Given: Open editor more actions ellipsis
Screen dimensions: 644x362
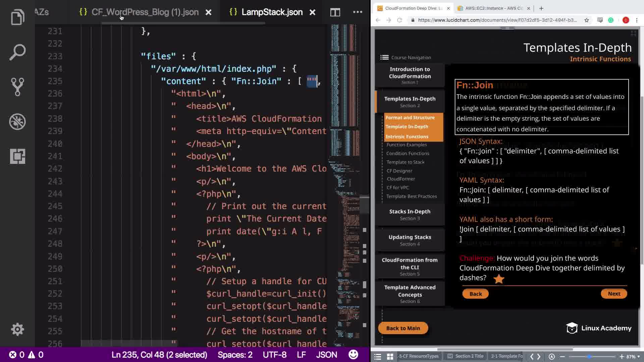Looking at the screenshot, I should pyautogui.click(x=358, y=12).
